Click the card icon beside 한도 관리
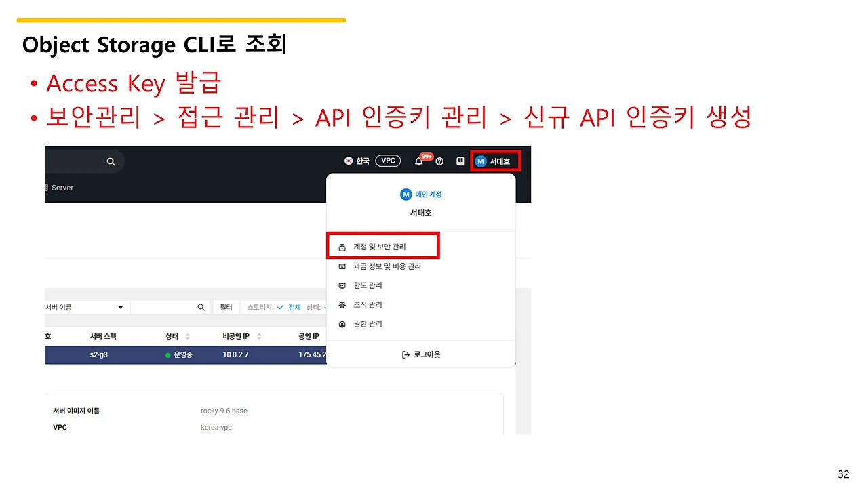 pos(342,285)
